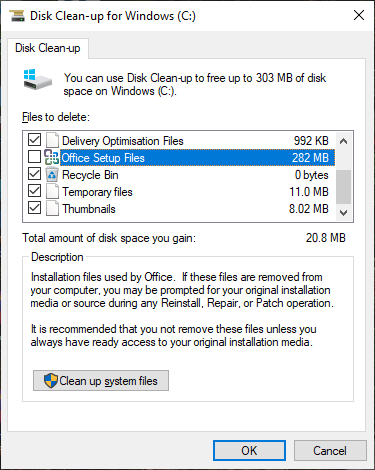Click the OK button
Image resolution: width=375 pixels, height=470 pixels.
249,451
